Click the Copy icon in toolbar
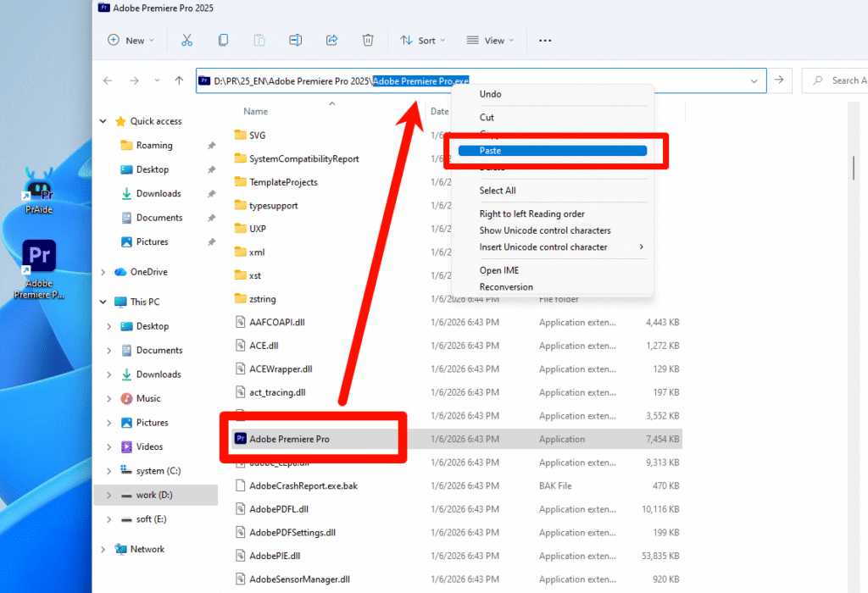This screenshot has height=593, width=868. point(223,40)
